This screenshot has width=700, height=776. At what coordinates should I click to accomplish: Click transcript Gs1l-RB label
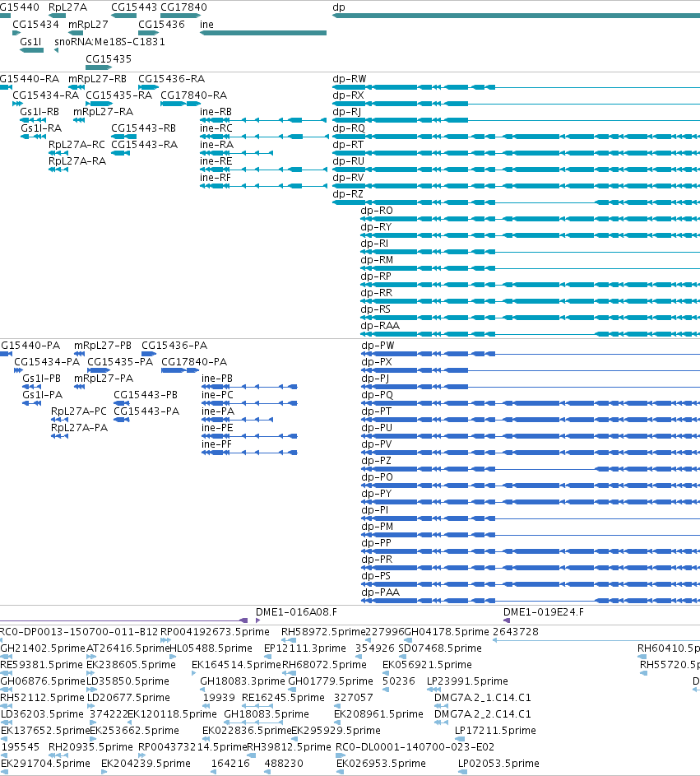pos(39,112)
